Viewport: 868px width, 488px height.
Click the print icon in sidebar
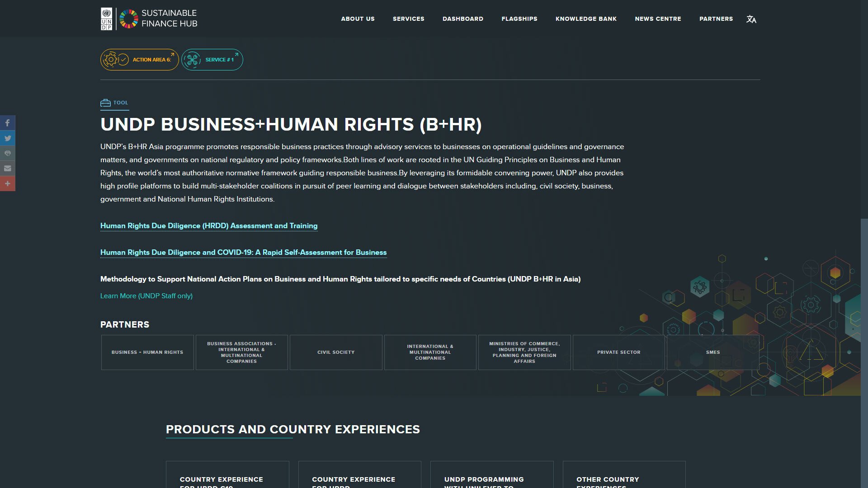coord(8,153)
